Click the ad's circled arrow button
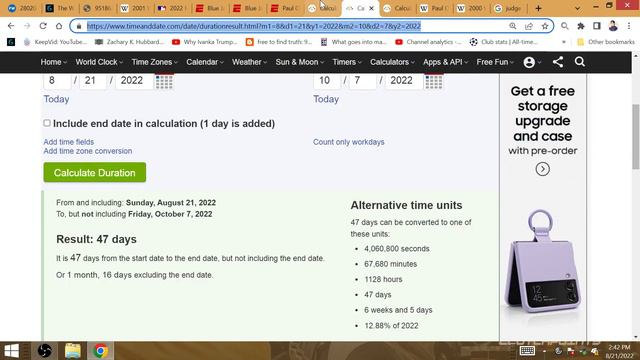Screen dimensions: 640x360 click(542, 169)
